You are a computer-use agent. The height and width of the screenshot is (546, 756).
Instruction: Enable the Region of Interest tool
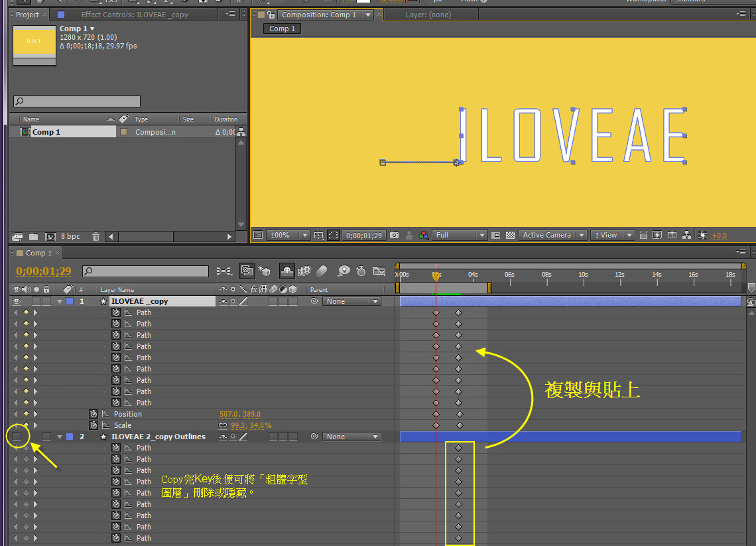tap(495, 236)
